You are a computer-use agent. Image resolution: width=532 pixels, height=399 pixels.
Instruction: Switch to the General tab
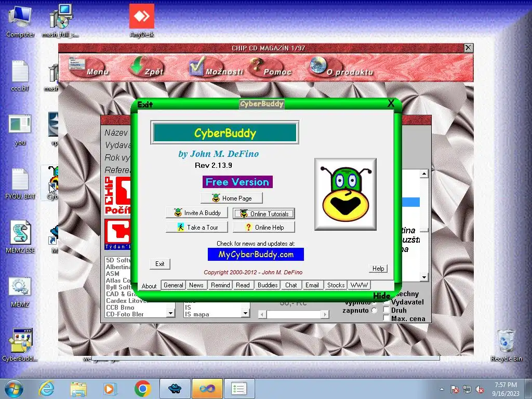pyautogui.click(x=174, y=285)
